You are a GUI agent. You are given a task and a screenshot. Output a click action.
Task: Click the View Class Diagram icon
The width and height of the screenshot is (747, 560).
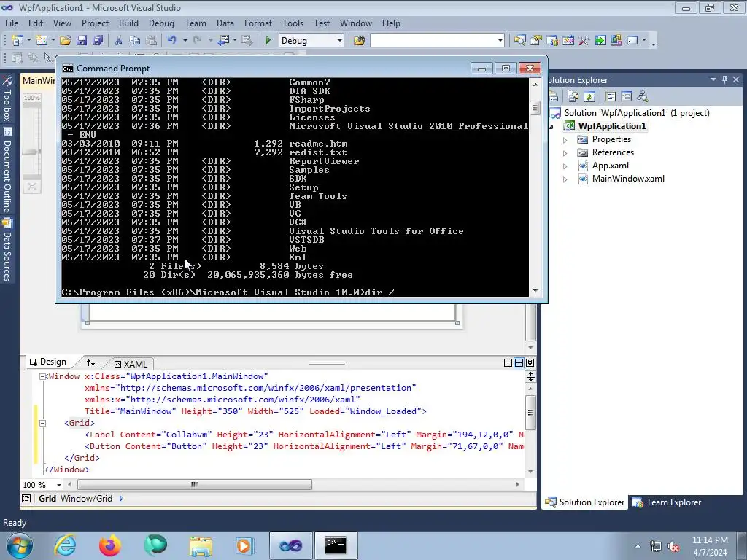coord(642,97)
